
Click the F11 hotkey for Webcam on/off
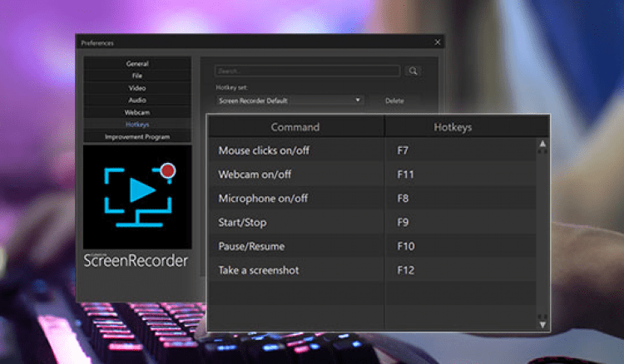click(408, 175)
